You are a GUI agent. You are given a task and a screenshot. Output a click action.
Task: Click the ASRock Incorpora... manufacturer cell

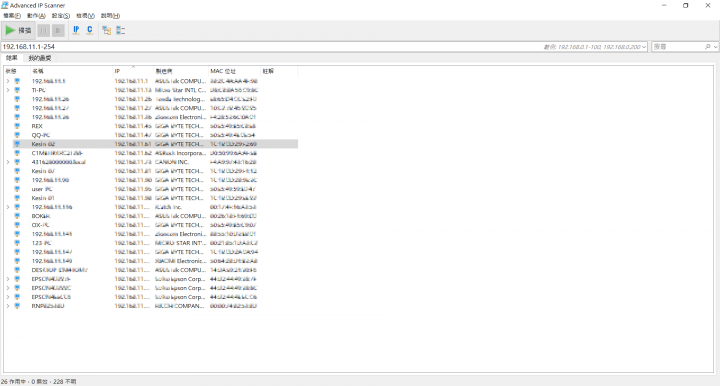180,153
